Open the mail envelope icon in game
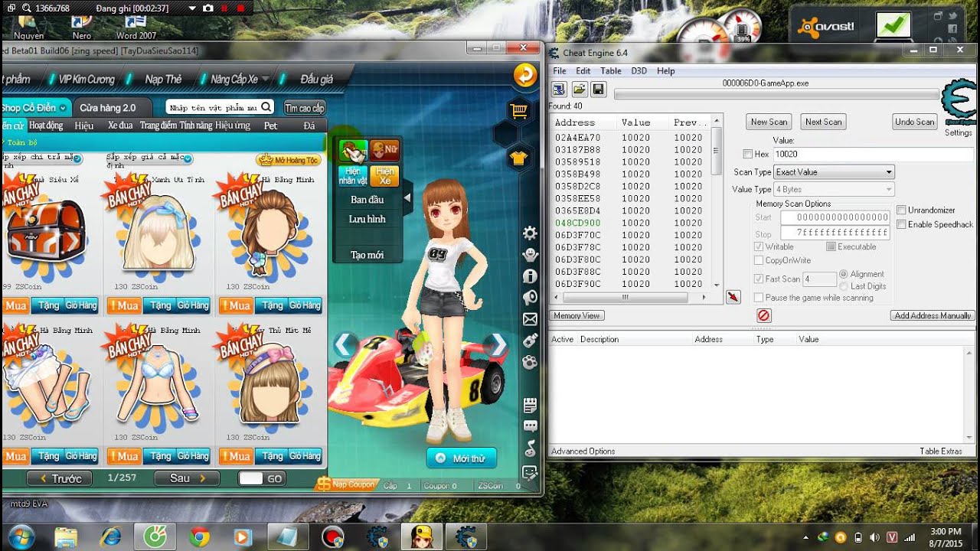The width and height of the screenshot is (980, 551). 529,319
